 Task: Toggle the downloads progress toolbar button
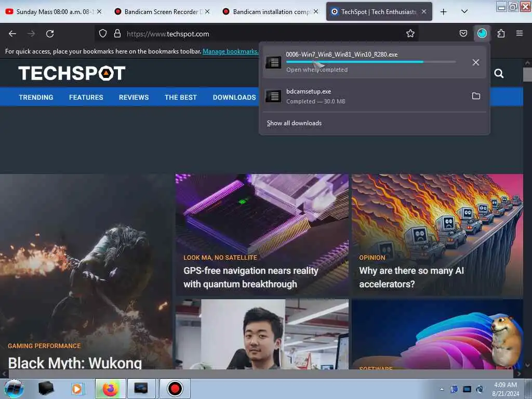482,34
